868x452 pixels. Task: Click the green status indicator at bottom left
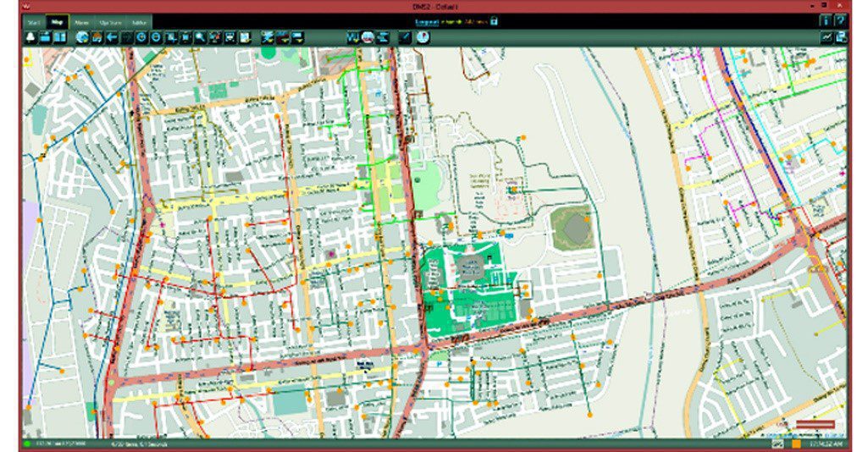[27, 444]
